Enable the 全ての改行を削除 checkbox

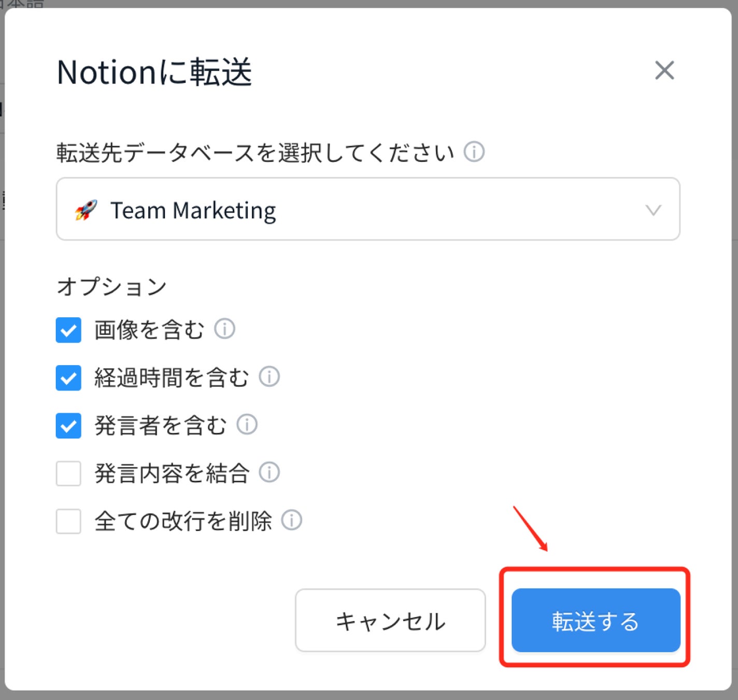click(68, 521)
